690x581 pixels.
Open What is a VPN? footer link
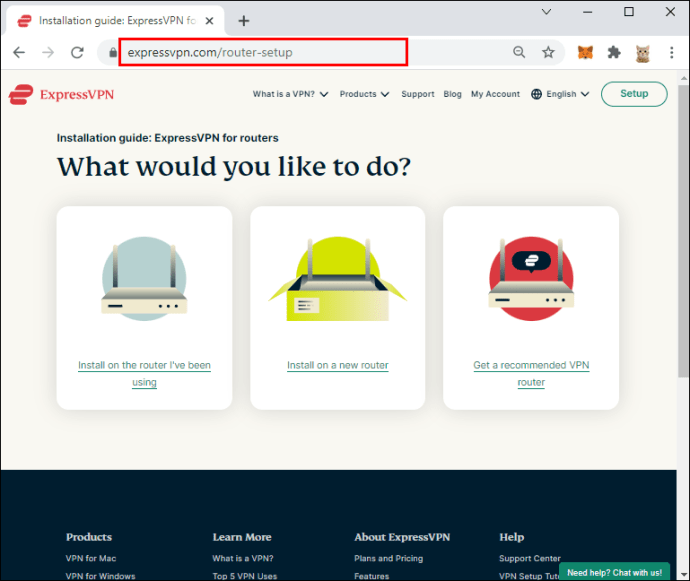(x=243, y=558)
